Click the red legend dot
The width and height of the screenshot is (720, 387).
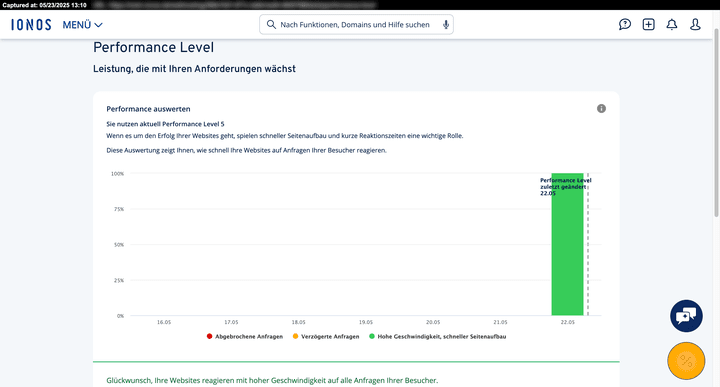point(209,336)
